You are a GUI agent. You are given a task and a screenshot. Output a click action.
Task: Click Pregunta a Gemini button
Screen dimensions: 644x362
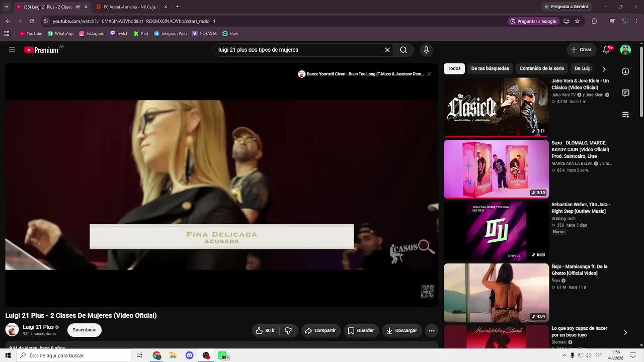point(566,7)
